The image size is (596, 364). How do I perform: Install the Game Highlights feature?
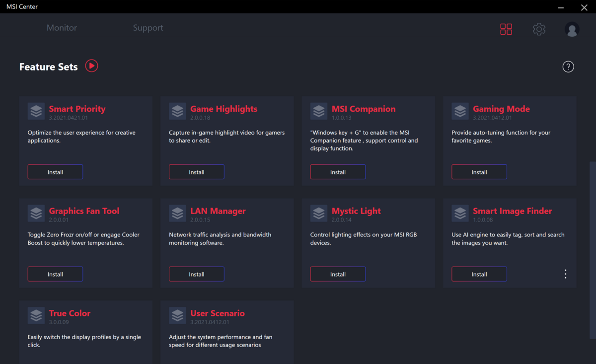click(x=197, y=172)
